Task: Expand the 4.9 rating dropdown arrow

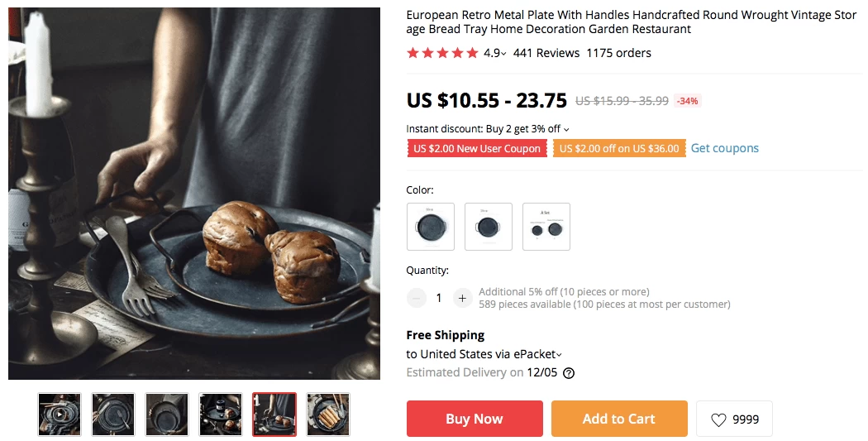Action: pos(503,55)
